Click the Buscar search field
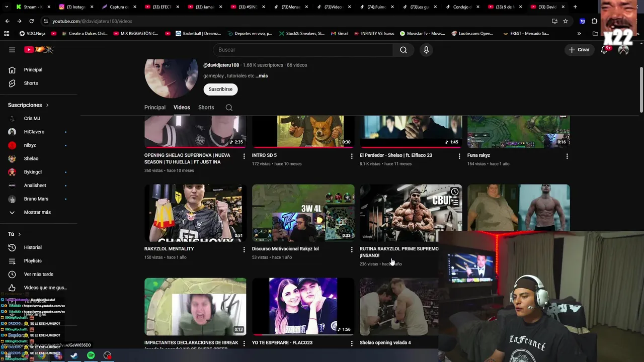644x362 pixels. click(303, 50)
